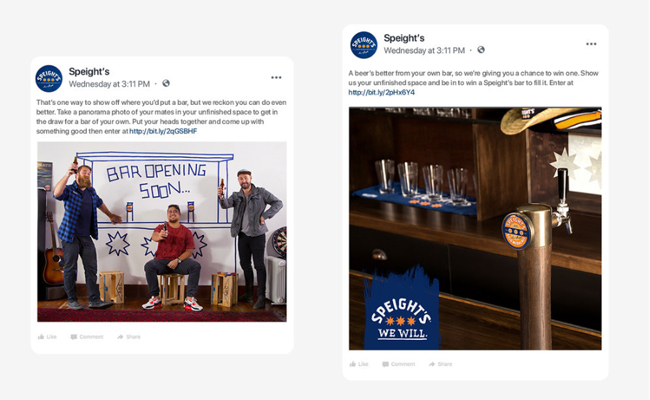Open the bit.ly/2qGSBHF link
The height and width of the screenshot is (400, 650).
[163, 131]
